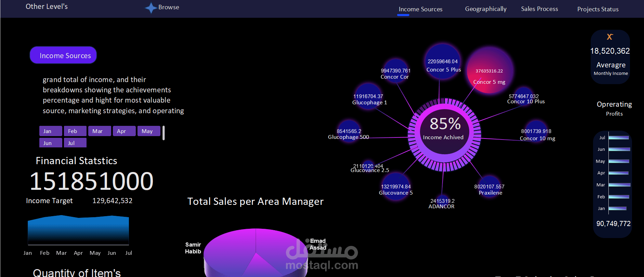
Task: Click the Opreating Profits heading
Action: pyautogui.click(x=614, y=108)
